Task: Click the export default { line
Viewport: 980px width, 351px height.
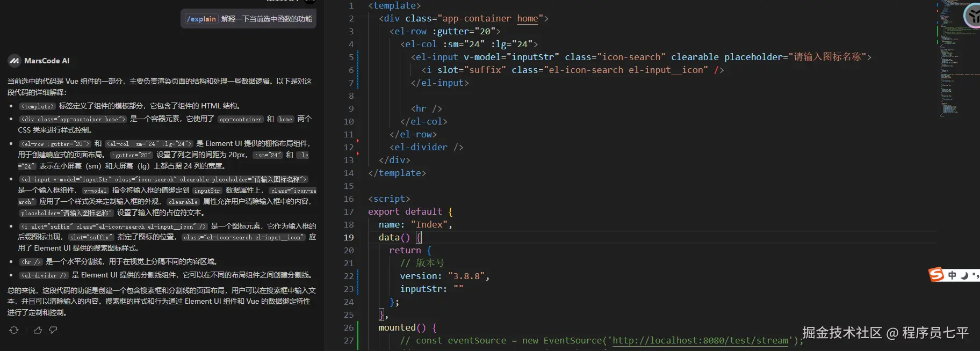Action: tap(410, 211)
